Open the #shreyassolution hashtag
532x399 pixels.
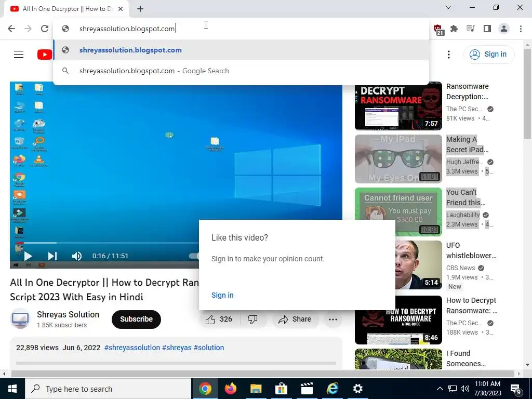point(132,348)
